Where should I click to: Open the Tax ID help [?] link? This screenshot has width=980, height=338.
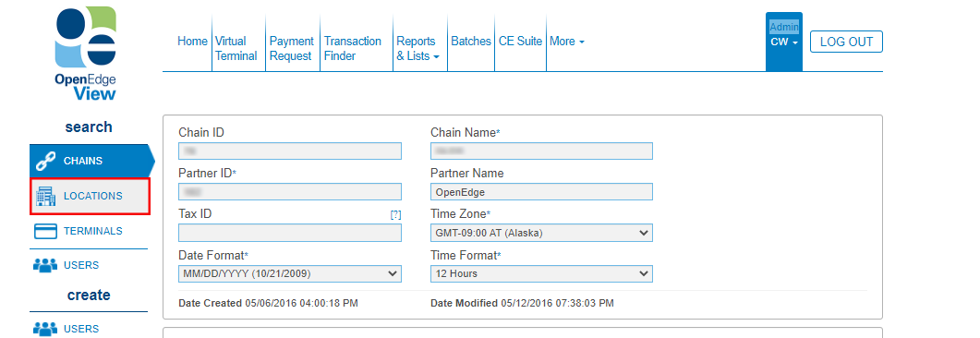[395, 214]
